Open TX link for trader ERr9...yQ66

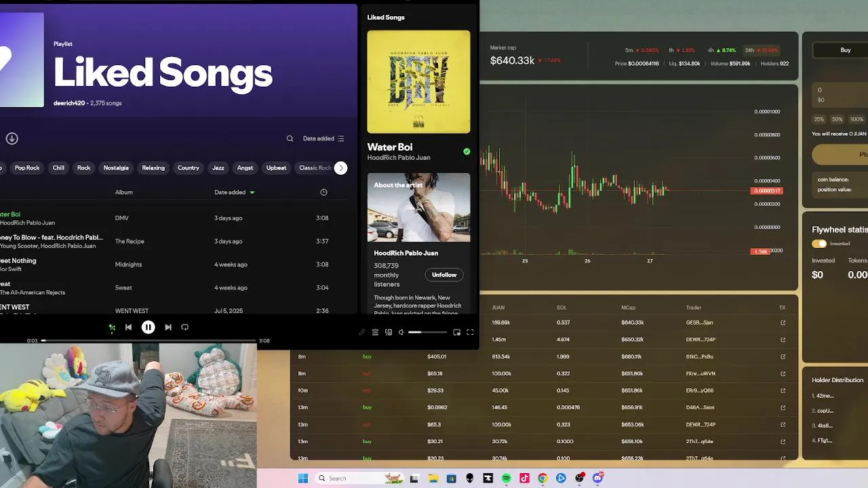[783, 390]
